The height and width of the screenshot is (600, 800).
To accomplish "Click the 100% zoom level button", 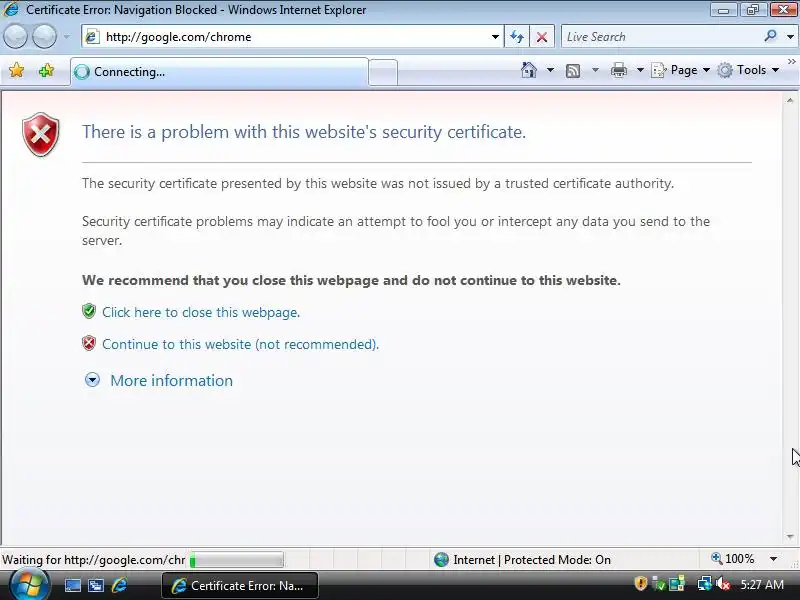I will click(x=733, y=559).
